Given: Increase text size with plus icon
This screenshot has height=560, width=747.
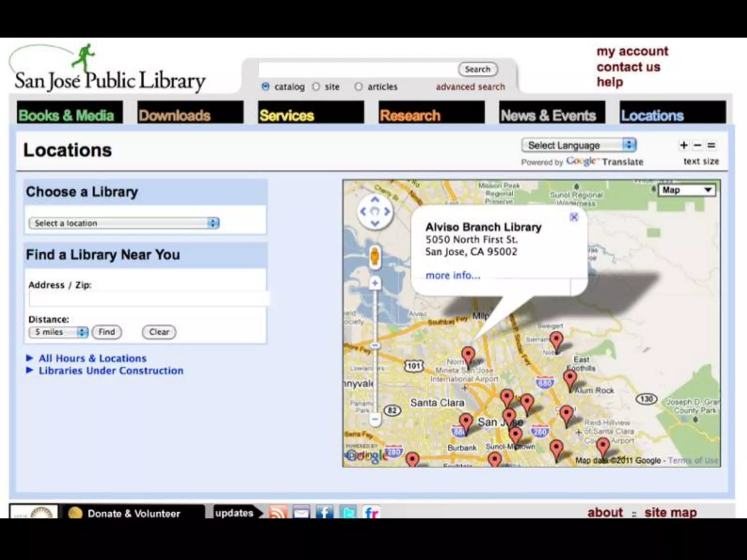Looking at the screenshot, I should [x=684, y=145].
